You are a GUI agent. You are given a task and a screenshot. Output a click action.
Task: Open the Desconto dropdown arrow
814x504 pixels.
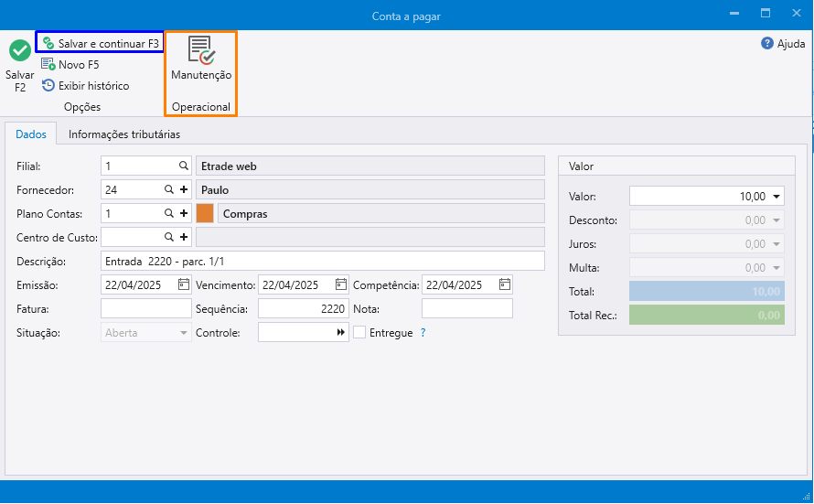(x=777, y=220)
